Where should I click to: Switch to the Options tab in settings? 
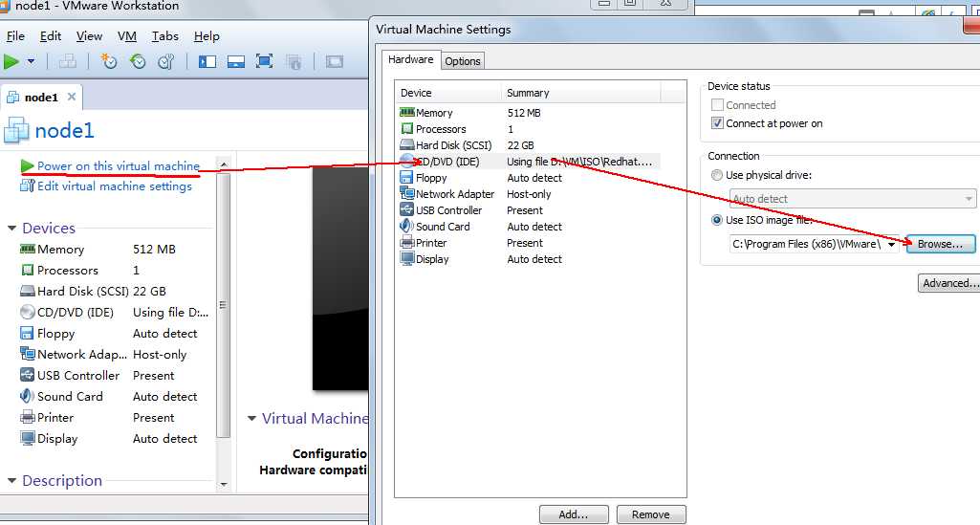coord(463,61)
